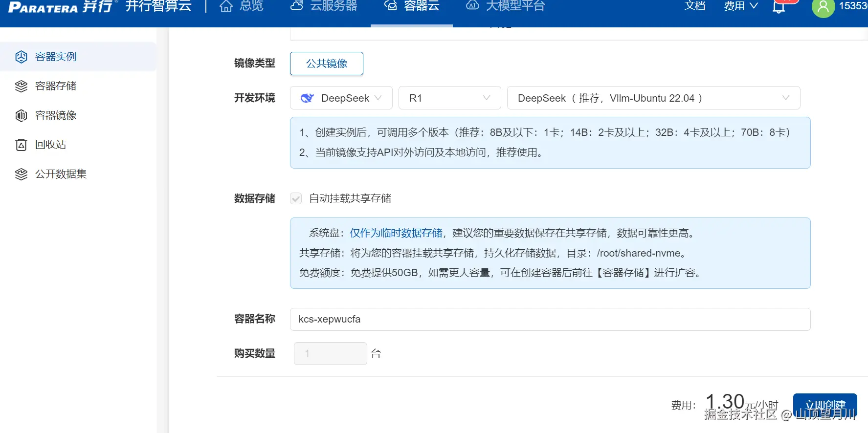Click the 1.30 hourly price text
868x433 pixels.
tap(725, 402)
